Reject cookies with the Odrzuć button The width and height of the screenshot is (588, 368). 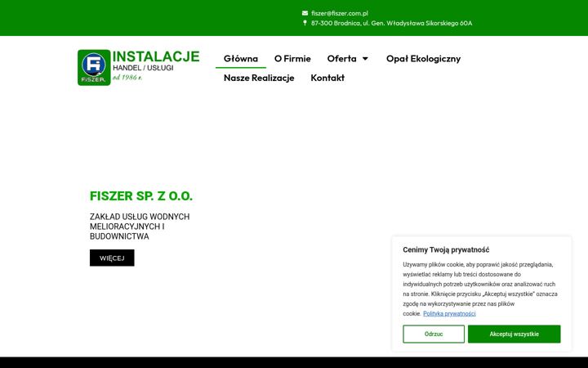[x=434, y=334]
